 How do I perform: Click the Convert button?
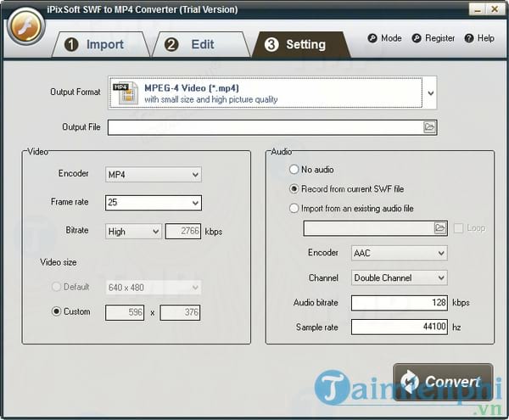point(443,383)
